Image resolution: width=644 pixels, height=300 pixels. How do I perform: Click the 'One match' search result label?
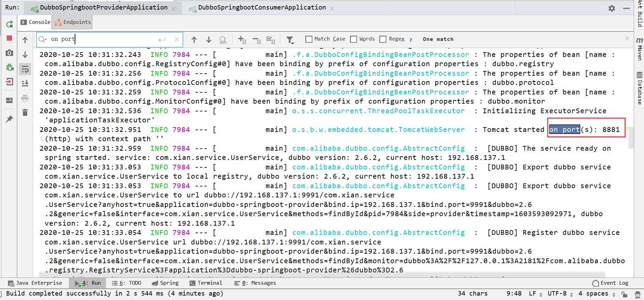click(x=438, y=39)
